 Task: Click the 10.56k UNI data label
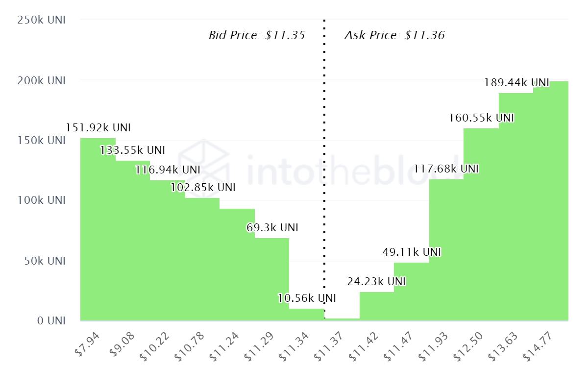click(307, 298)
